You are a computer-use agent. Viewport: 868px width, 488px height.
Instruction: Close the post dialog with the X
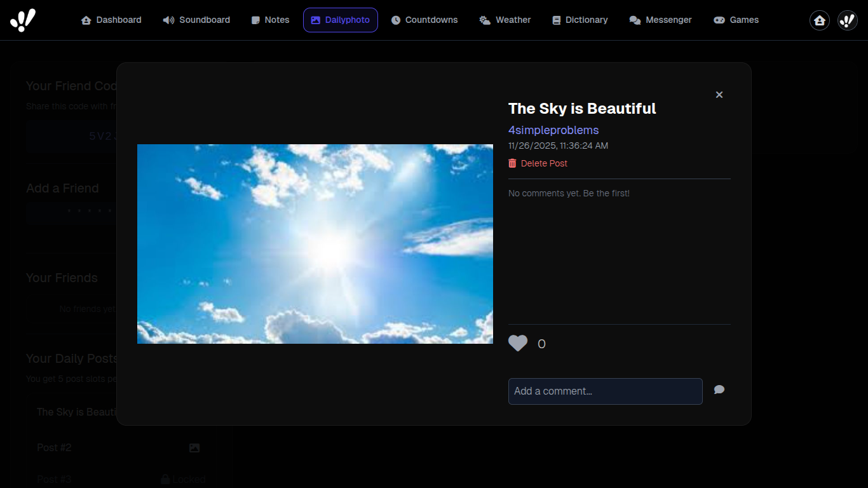(x=719, y=94)
